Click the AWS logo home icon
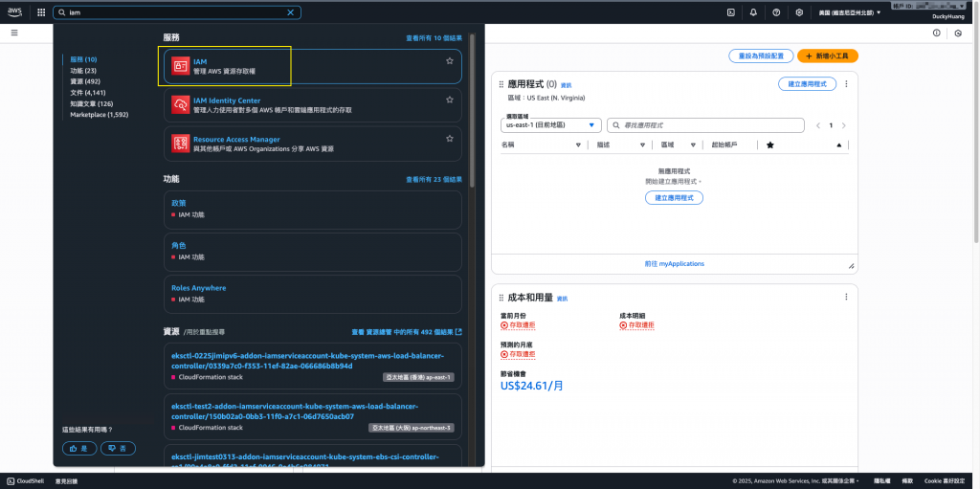Image resolution: width=980 pixels, height=489 pixels. [x=14, y=11]
